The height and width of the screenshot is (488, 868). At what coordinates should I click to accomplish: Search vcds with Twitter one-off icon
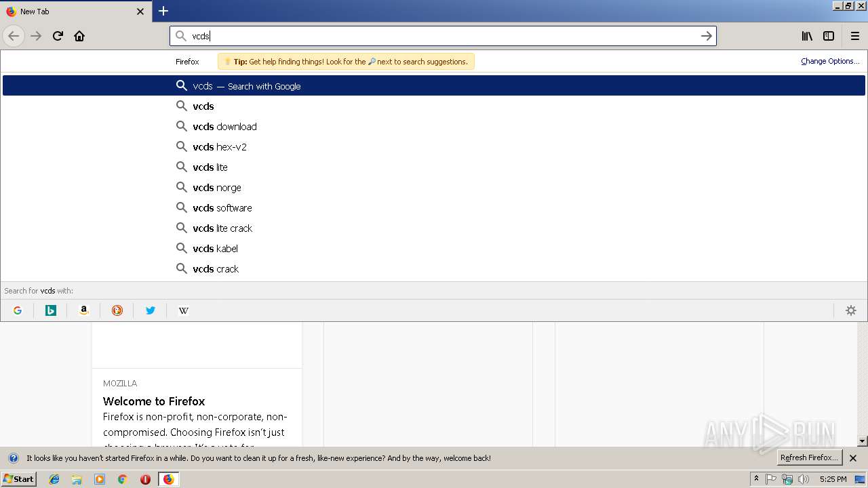coord(151,310)
